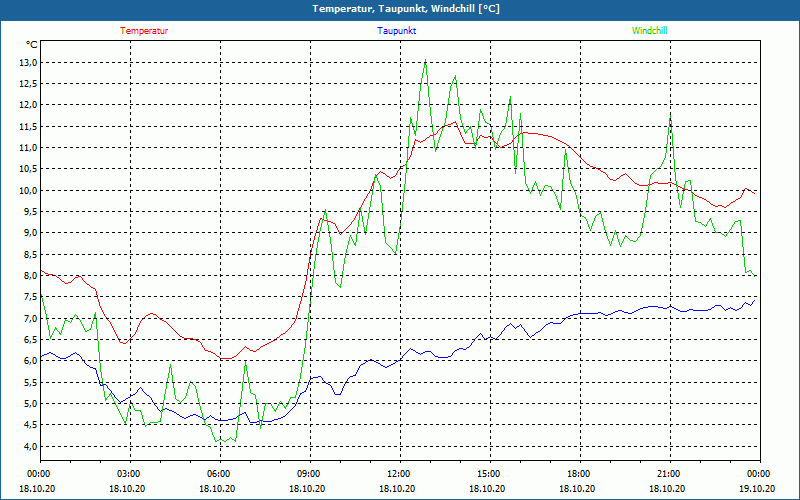Click the 12,5 y-axis value
Viewport: 800px width, 500px height.
tap(28, 84)
